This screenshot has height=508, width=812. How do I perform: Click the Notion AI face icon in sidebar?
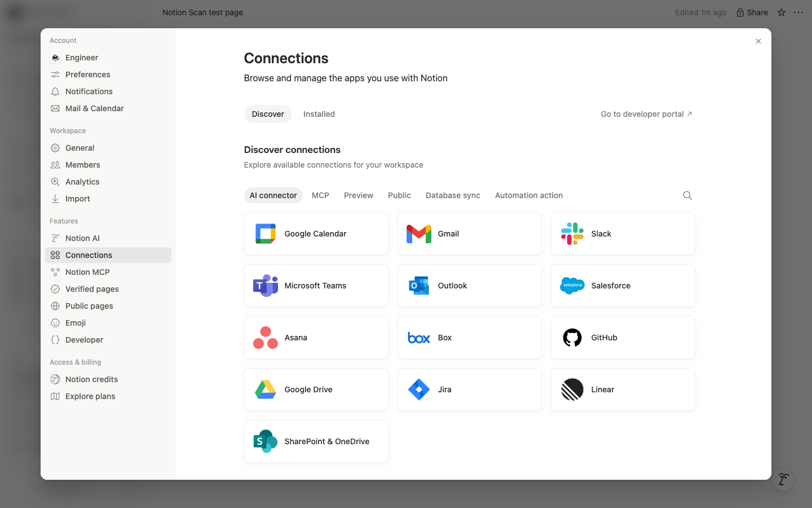click(55, 238)
